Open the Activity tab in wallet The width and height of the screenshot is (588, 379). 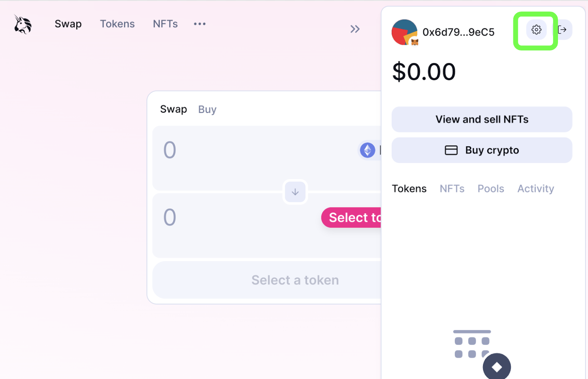pyautogui.click(x=536, y=189)
